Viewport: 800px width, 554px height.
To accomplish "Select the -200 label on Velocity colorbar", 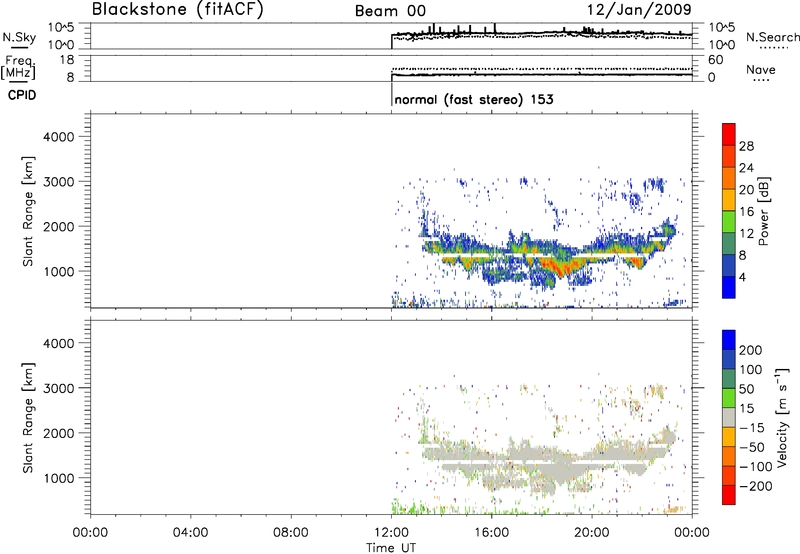I will pyautogui.click(x=756, y=486).
